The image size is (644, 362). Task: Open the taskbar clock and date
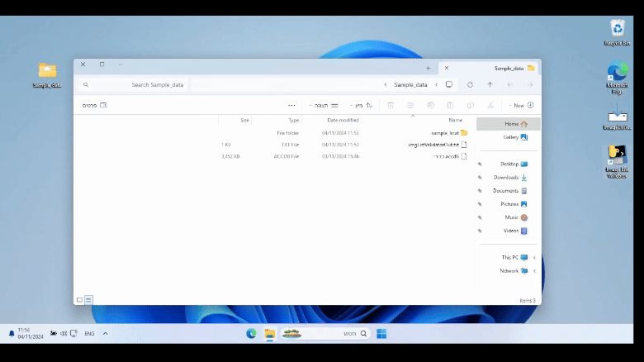(x=31, y=333)
